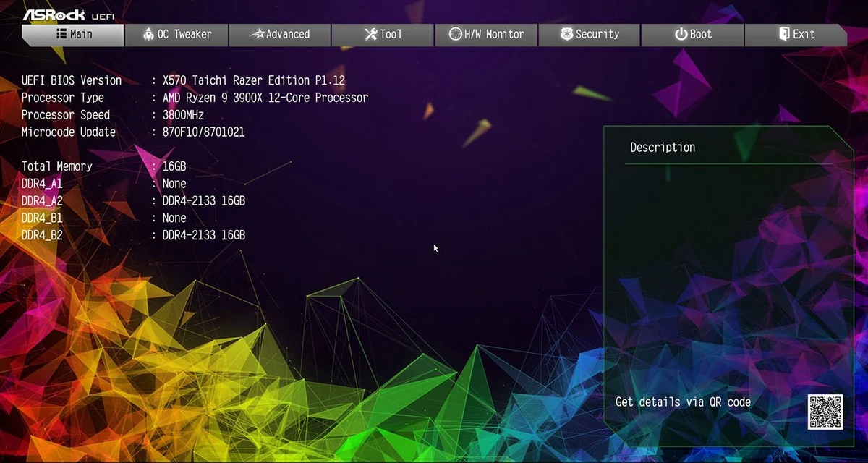Click the None value for DDR4_A1
Viewport: 868px width, 463px height.
[x=174, y=184]
